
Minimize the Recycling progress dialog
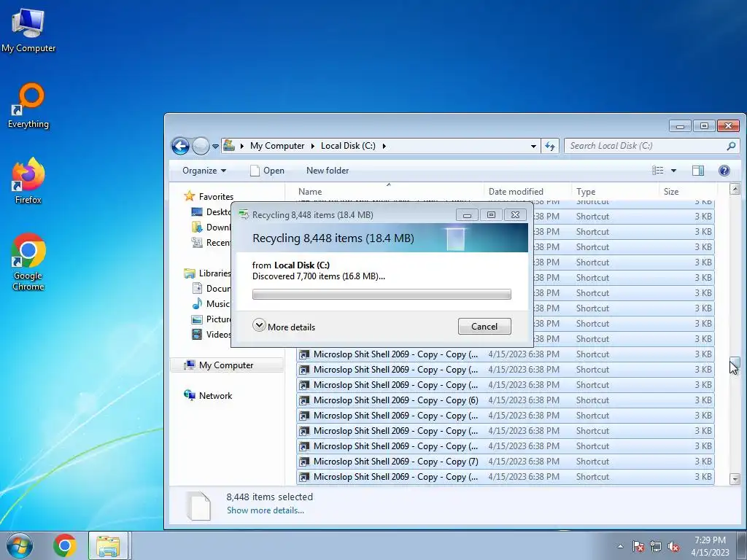point(467,215)
